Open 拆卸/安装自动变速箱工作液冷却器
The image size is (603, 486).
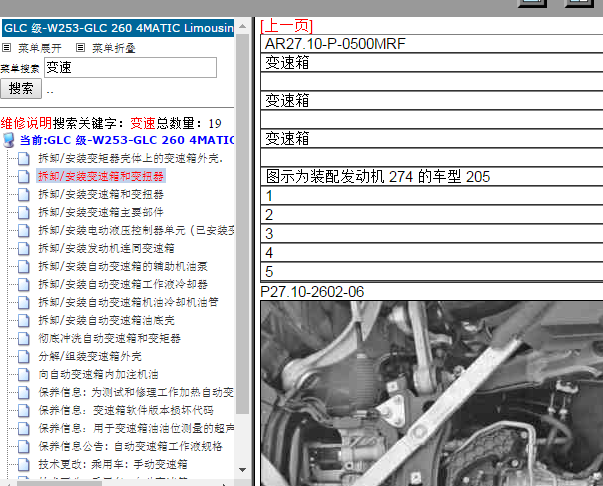point(123,284)
